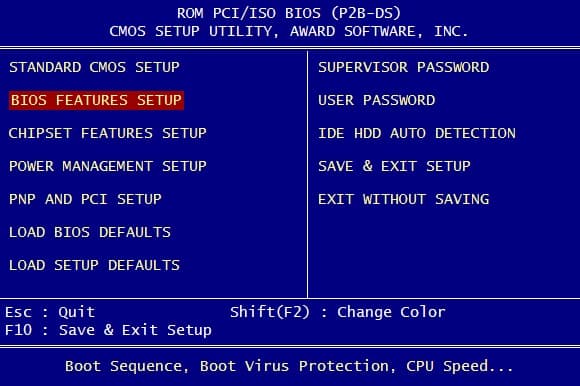Select LOAD SETUP DEFAULTS
This screenshot has height=386, width=580.
94,265
